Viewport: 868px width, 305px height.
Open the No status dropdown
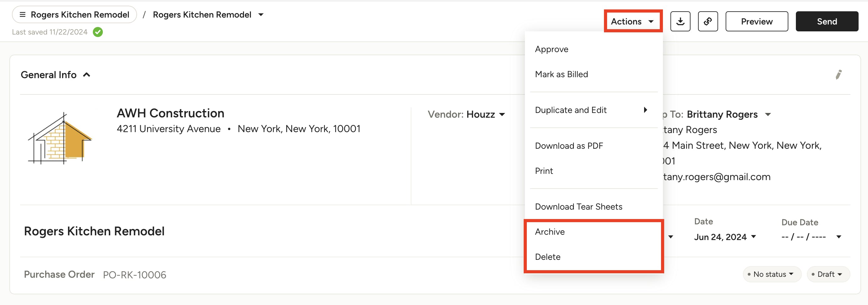coord(771,274)
